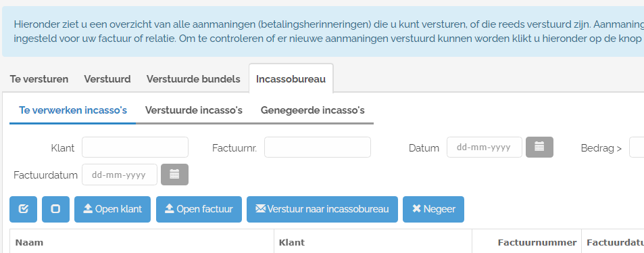Switch to the Verstuurd tab

tap(107, 79)
